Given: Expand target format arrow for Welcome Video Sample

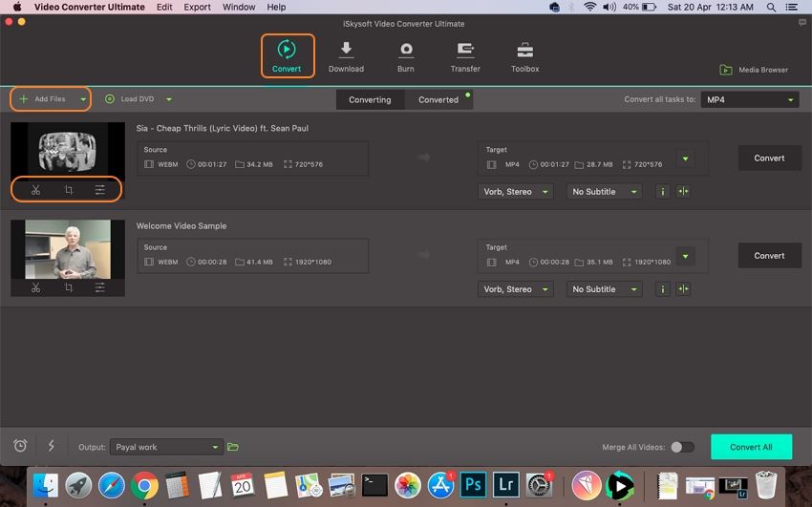Looking at the screenshot, I should pos(685,256).
